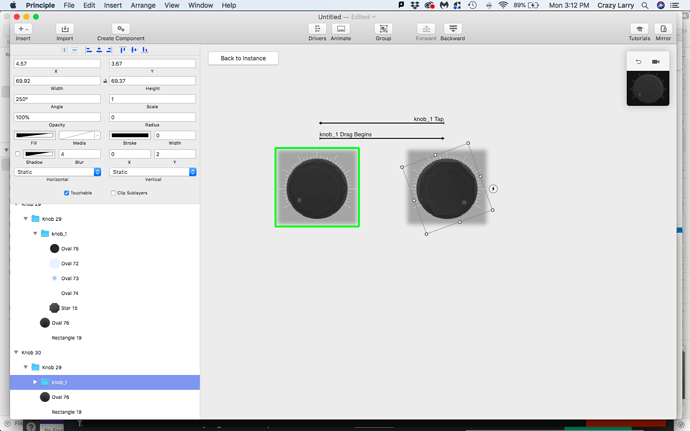Click the align horizontal centers icon
The height and width of the screenshot is (431, 690).
[99, 50]
